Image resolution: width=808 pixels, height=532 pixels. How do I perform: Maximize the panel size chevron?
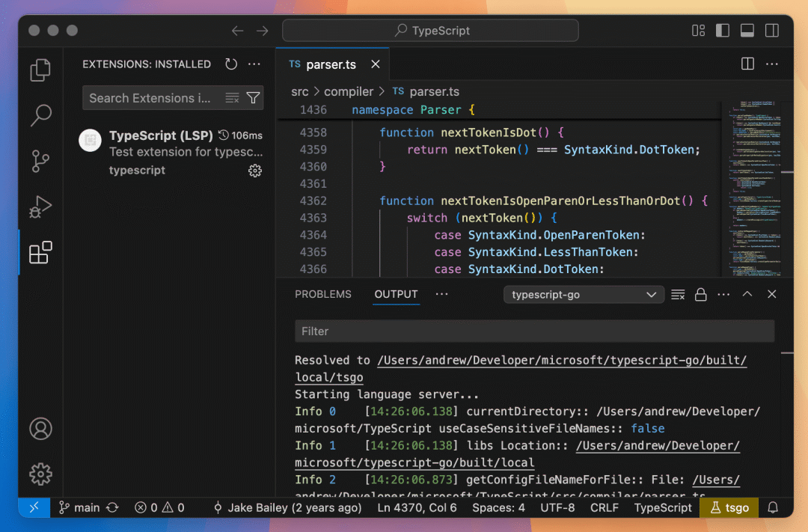[747, 294]
